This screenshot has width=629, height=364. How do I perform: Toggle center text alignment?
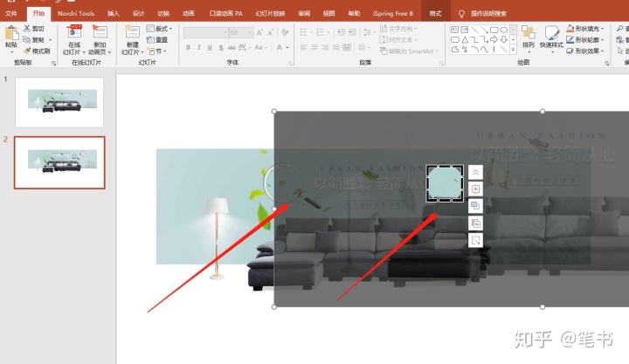[x=314, y=47]
